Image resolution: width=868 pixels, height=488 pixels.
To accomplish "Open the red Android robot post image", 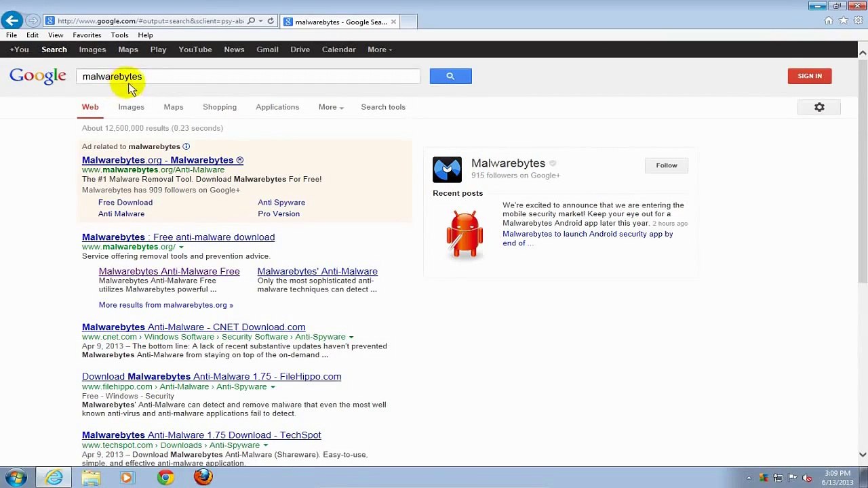I will (465, 234).
